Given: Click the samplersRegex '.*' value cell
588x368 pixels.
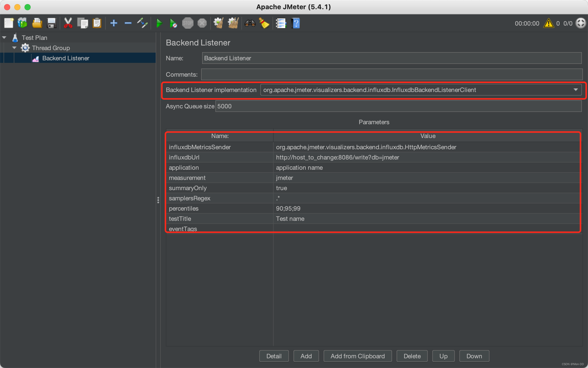Looking at the screenshot, I should (x=428, y=198).
